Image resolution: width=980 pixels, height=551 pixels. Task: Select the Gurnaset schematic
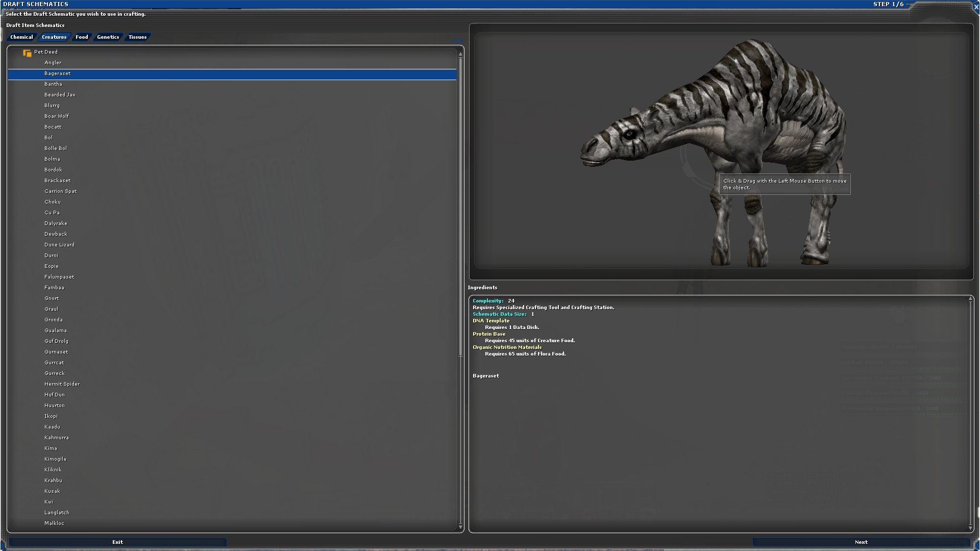pyautogui.click(x=56, y=352)
